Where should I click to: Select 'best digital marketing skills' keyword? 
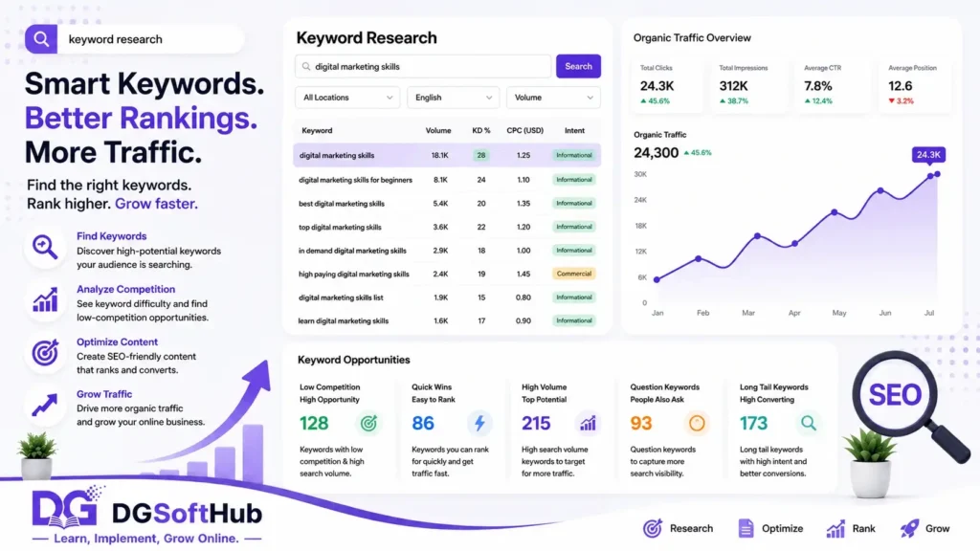point(342,204)
